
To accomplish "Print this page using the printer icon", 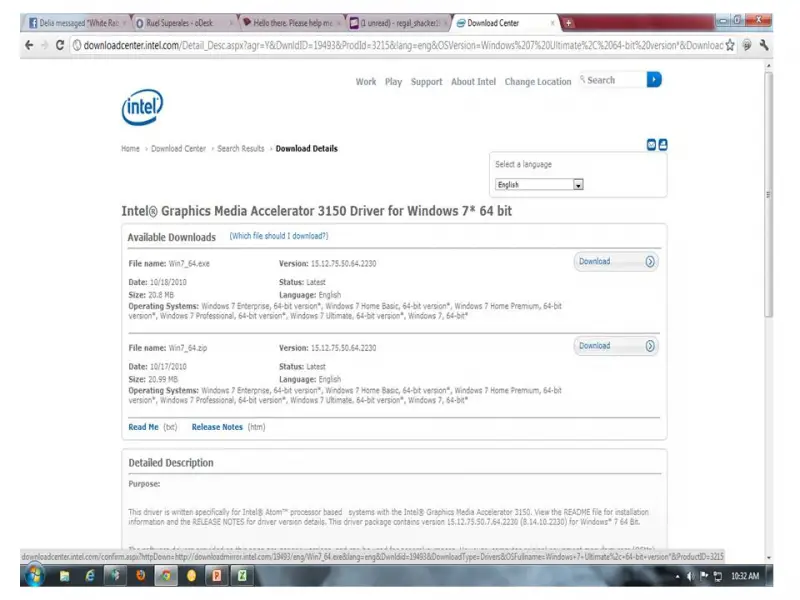I will pos(663,145).
